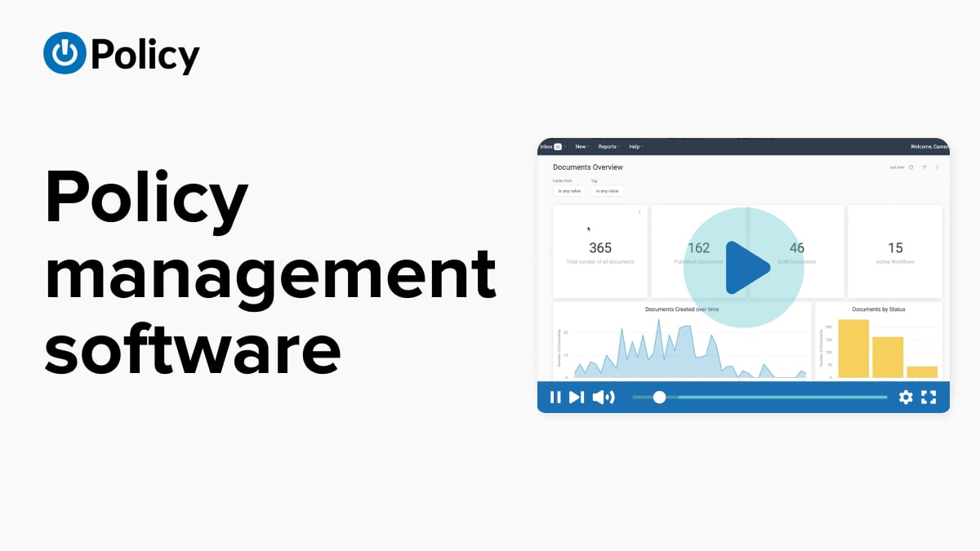The height and width of the screenshot is (551, 980).
Task: Click the Active Workflows tile showing 15
Action: (895, 251)
